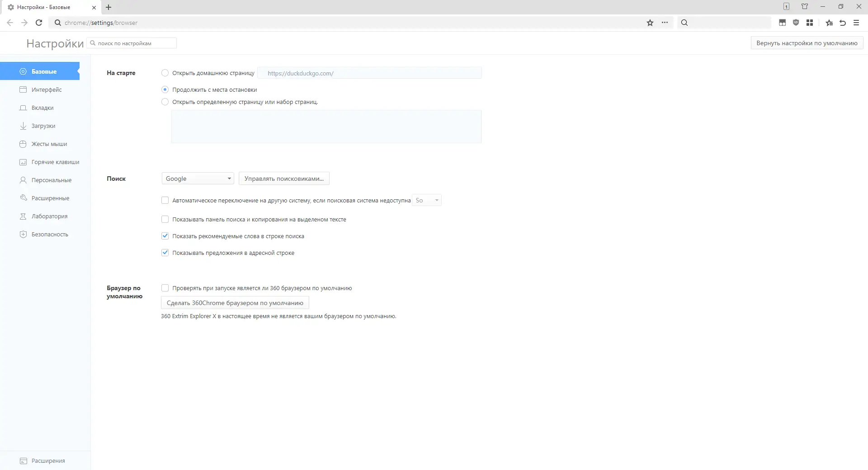Open the extensions grid icon

point(810,23)
